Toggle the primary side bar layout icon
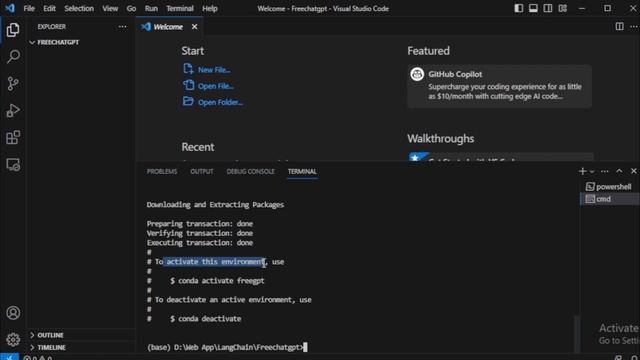The width and height of the screenshot is (640, 360). tap(518, 8)
